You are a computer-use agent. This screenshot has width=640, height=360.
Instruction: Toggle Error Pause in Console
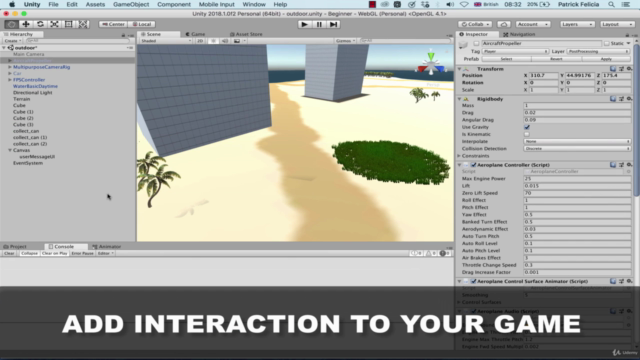82,253
